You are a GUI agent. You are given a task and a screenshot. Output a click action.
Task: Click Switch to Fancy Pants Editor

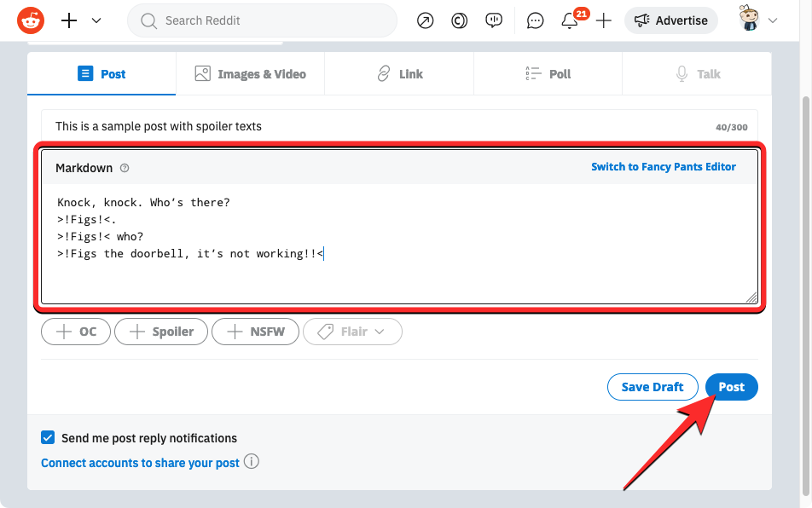pyautogui.click(x=663, y=167)
